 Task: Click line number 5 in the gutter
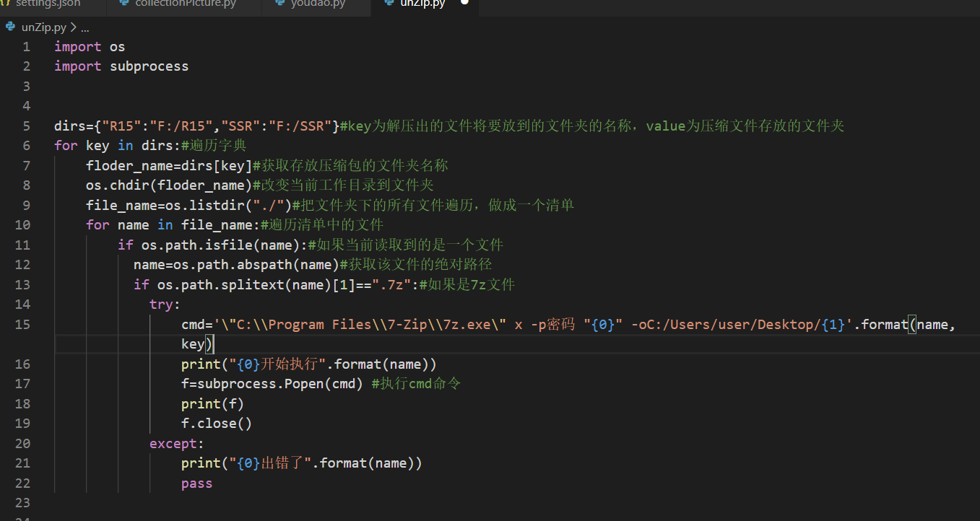pos(27,126)
